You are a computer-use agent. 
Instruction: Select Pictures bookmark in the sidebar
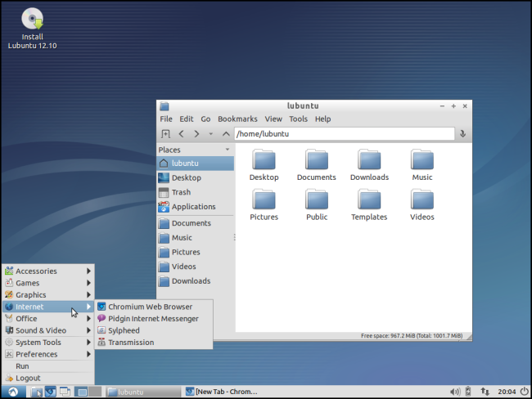tap(196, 252)
